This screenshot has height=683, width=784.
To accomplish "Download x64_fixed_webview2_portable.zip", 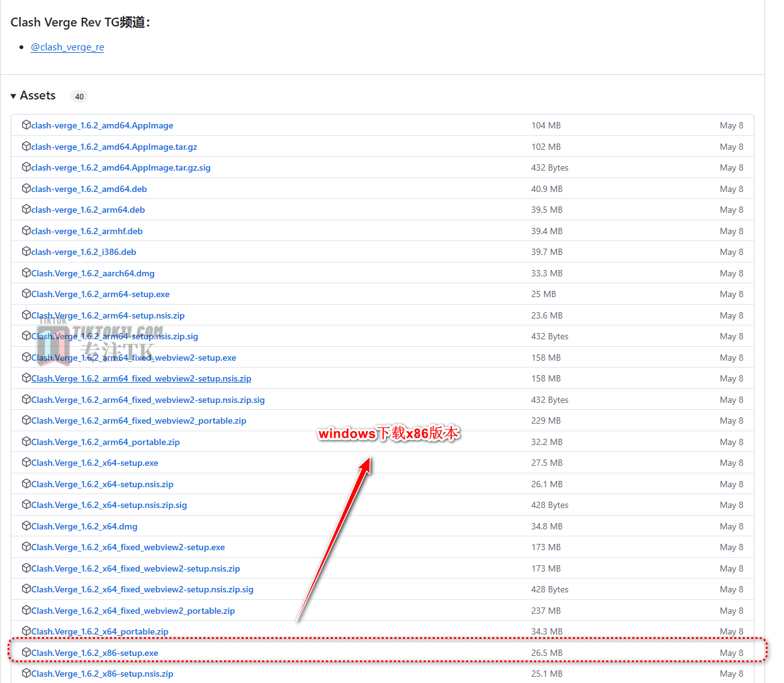I will (133, 611).
